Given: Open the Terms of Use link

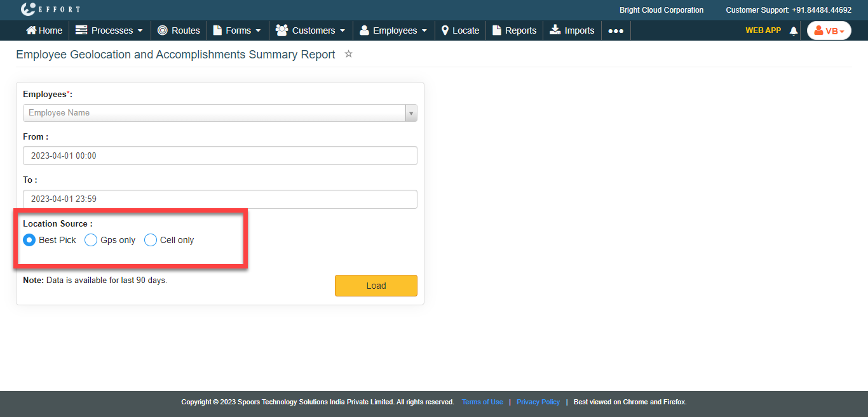Looking at the screenshot, I should (482, 402).
